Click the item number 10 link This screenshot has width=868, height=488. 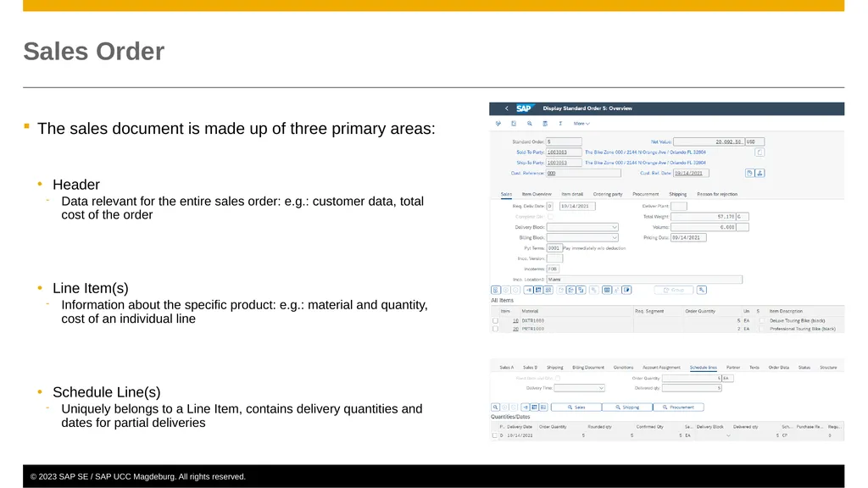coord(515,321)
